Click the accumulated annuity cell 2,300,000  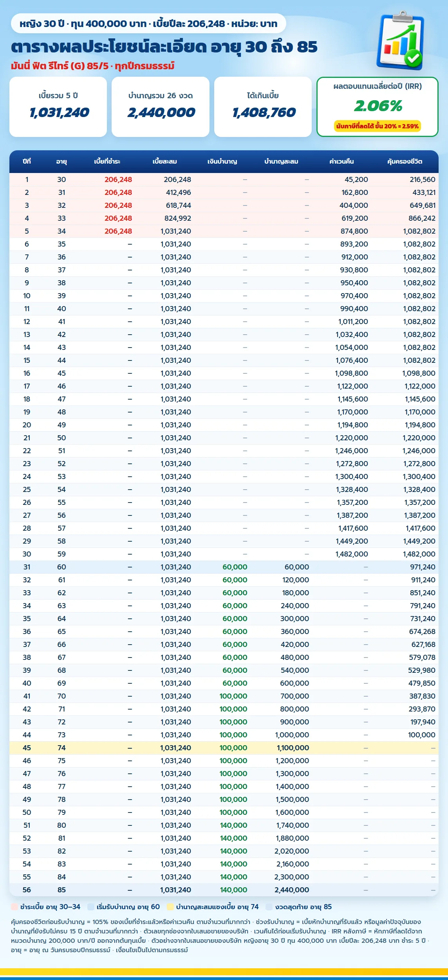[x=292, y=877]
